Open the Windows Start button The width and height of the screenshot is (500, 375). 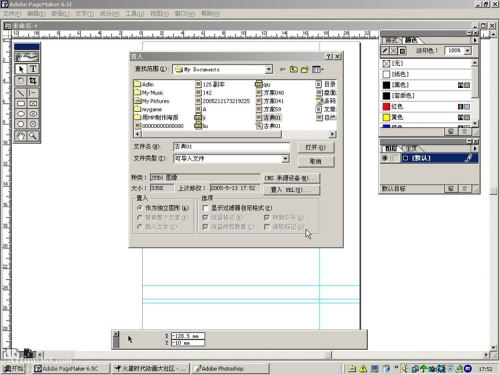pyautogui.click(x=13, y=368)
